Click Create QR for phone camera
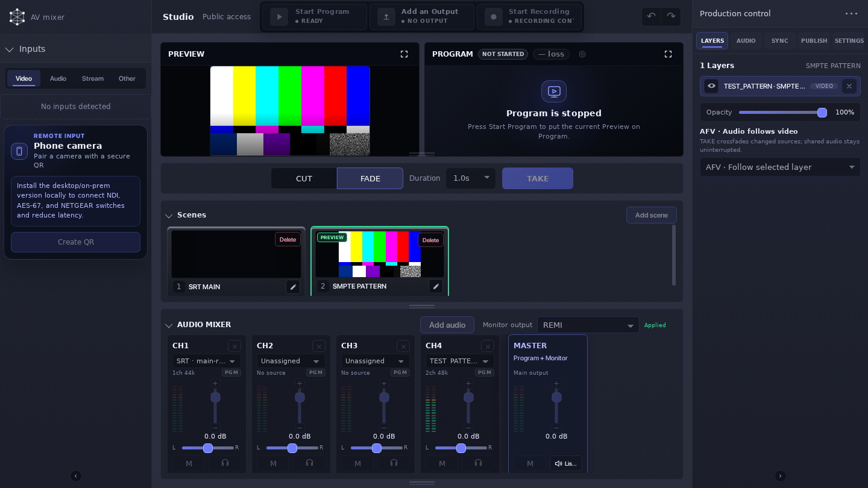The width and height of the screenshot is (868, 488). 76,242
